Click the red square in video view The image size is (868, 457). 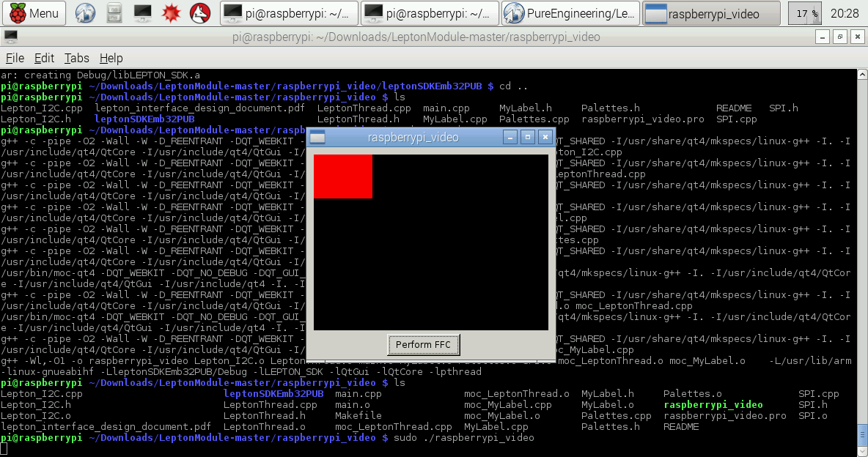click(x=343, y=177)
